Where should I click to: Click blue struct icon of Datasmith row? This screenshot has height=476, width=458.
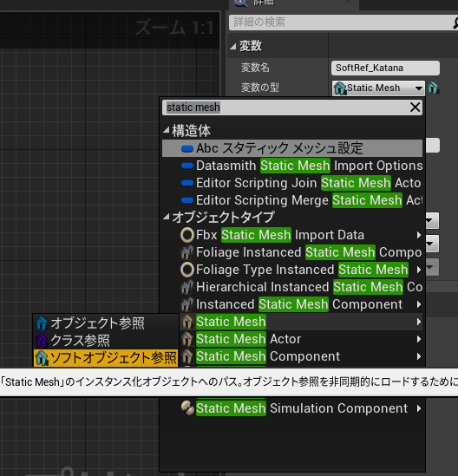click(187, 166)
